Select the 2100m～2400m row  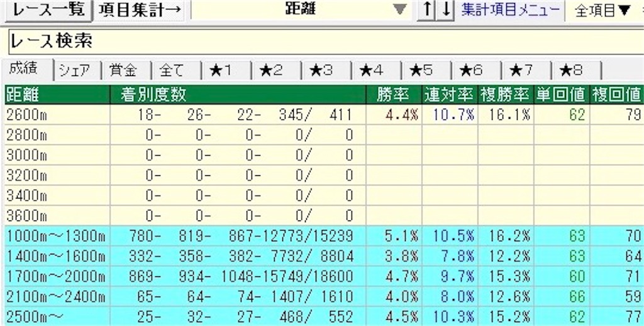pyautogui.click(x=325, y=296)
